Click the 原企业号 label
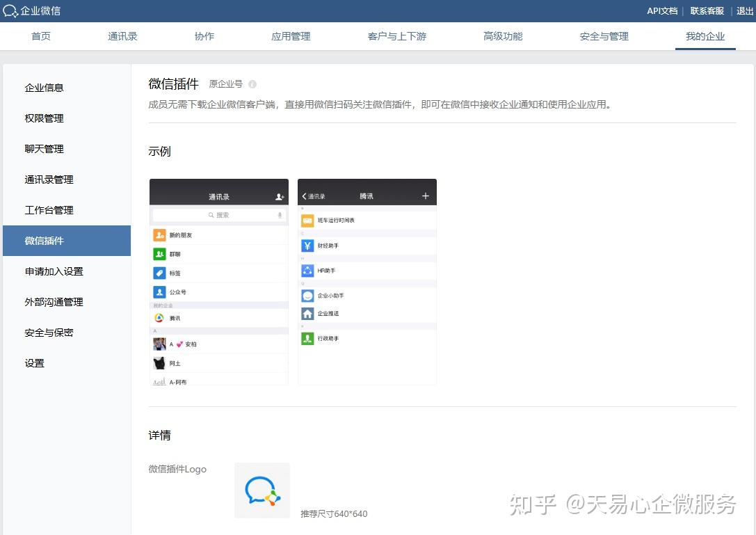 pyautogui.click(x=225, y=84)
